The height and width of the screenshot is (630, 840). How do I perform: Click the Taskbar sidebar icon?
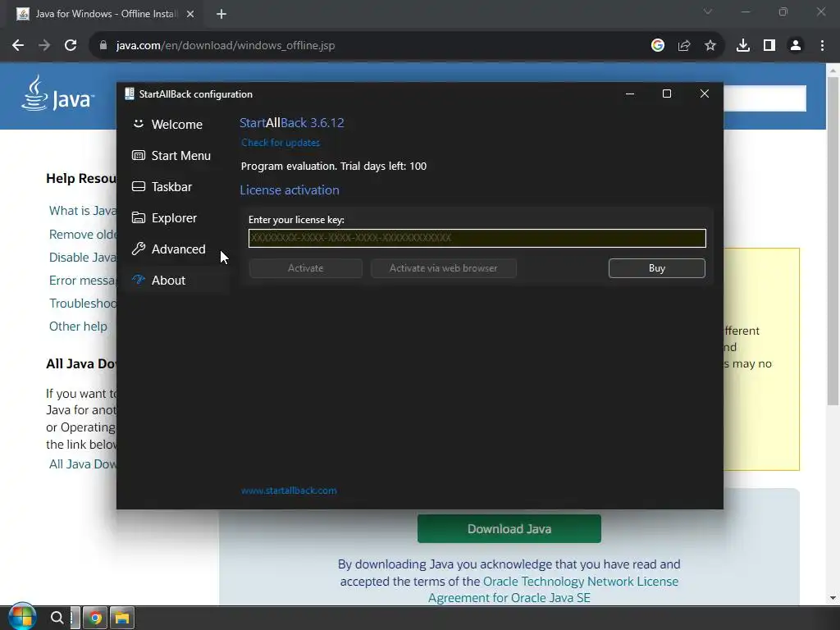pos(138,186)
